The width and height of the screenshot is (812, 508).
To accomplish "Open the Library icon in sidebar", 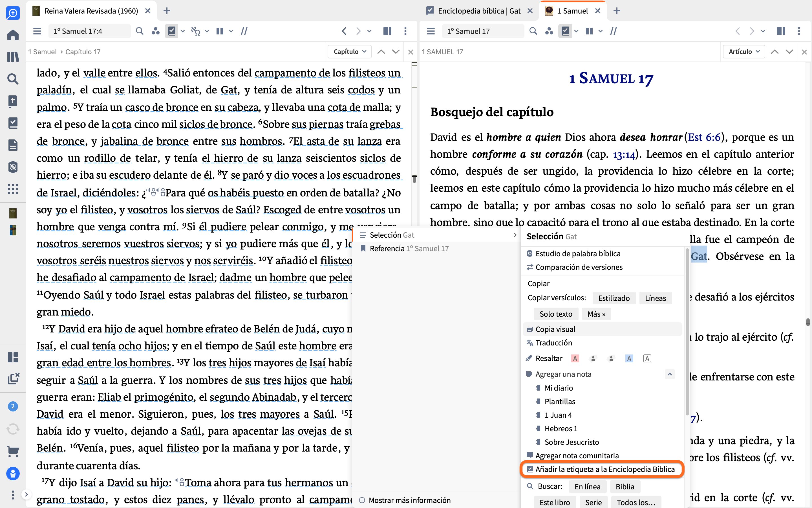I will coord(13,57).
